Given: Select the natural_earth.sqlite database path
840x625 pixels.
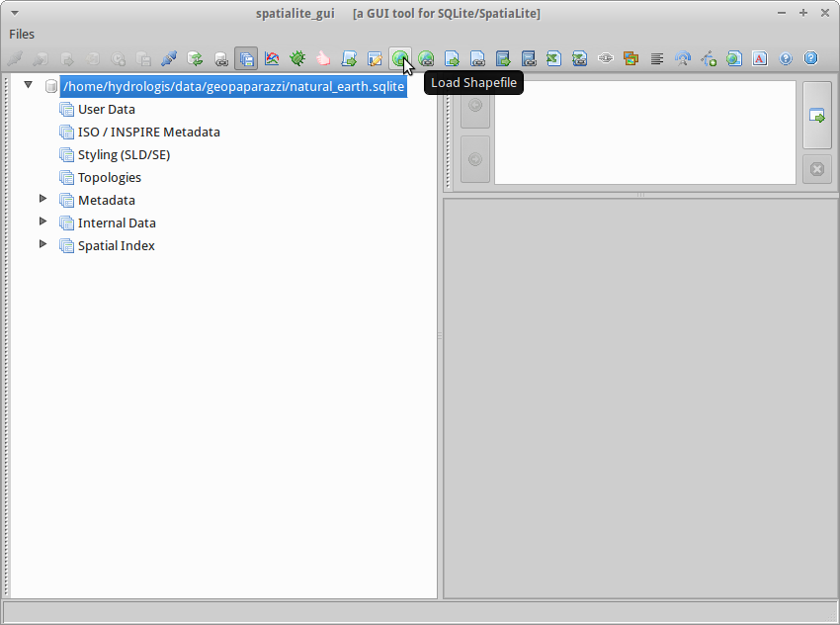Looking at the screenshot, I should click(x=233, y=86).
